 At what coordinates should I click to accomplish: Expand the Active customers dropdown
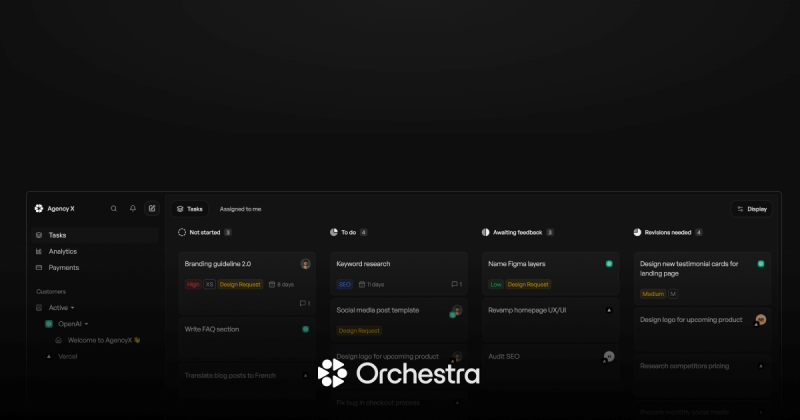(x=72, y=308)
